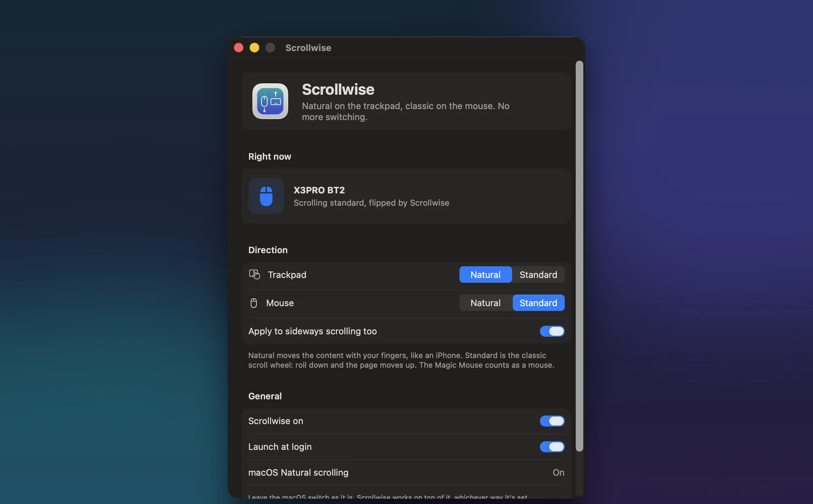This screenshot has width=813, height=504.
Task: Click the window's vertical scrollbar thumb
Action: click(x=579, y=256)
